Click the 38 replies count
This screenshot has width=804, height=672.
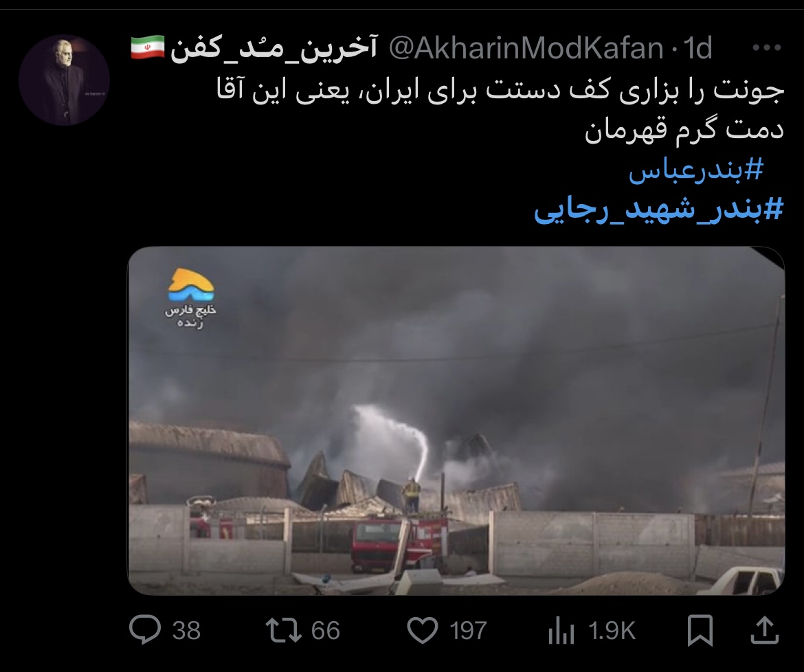tap(186, 631)
